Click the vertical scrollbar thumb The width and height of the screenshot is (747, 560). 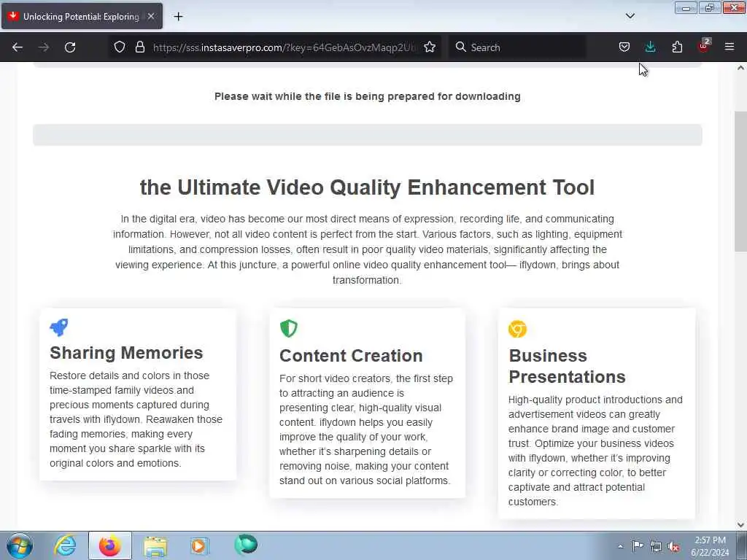pyautogui.click(x=740, y=181)
